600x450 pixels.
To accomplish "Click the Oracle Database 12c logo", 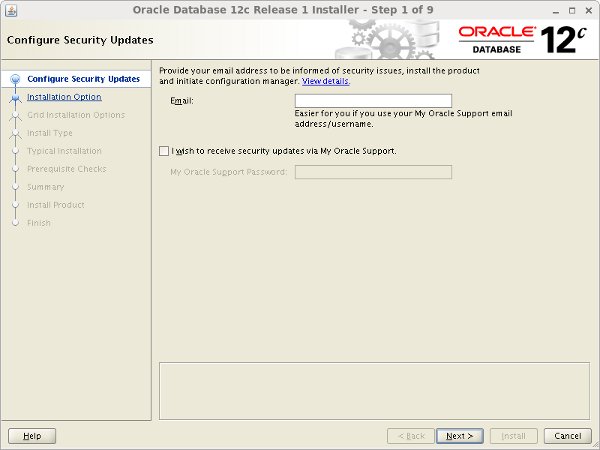I will [523, 40].
